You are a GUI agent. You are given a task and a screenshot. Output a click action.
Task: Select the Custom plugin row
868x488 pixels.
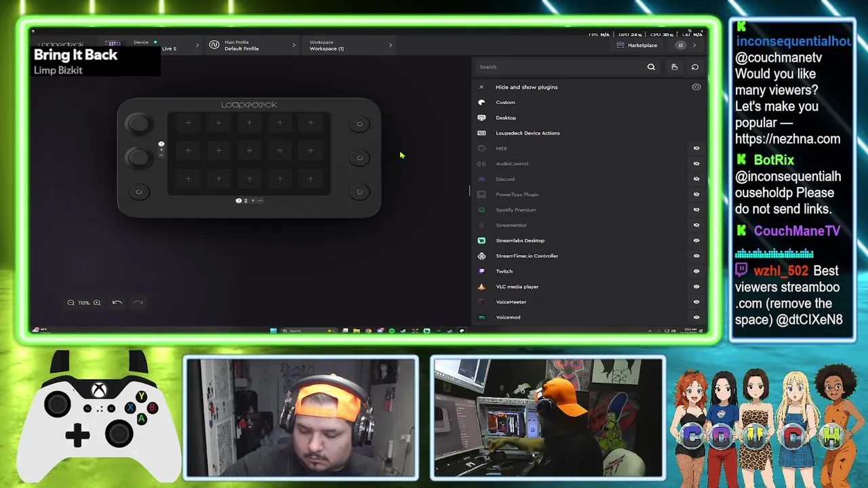[589, 102]
